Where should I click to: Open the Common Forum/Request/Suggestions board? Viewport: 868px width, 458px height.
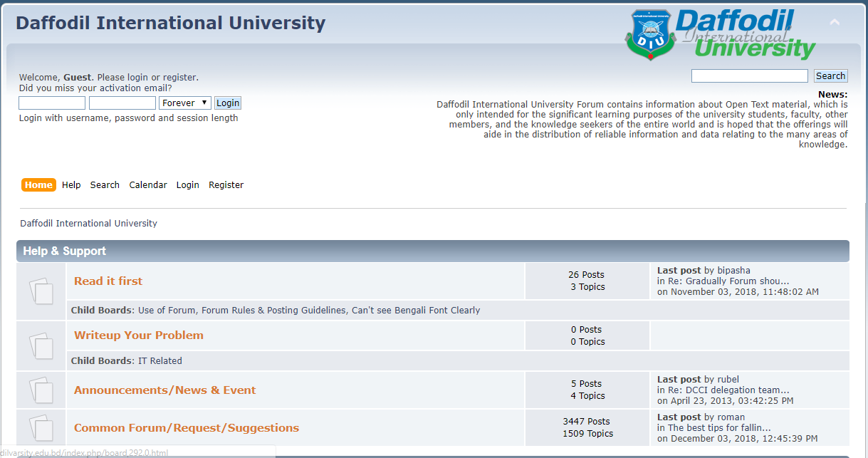[187, 428]
